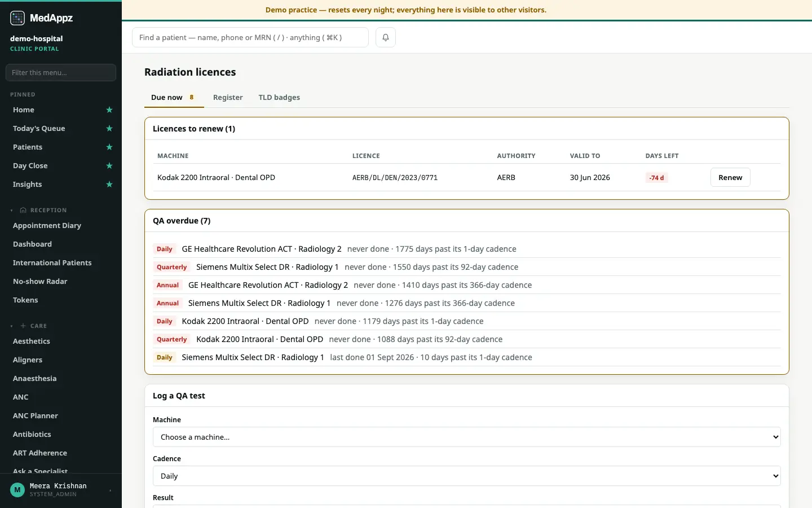Collapse the Care menu section
Screen dimensions: 812x508
pyautogui.click(x=28, y=326)
